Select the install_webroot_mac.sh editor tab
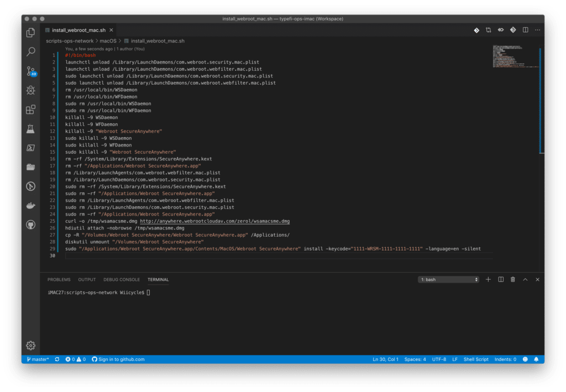Viewport: 566px width, 392px height. coord(78,30)
